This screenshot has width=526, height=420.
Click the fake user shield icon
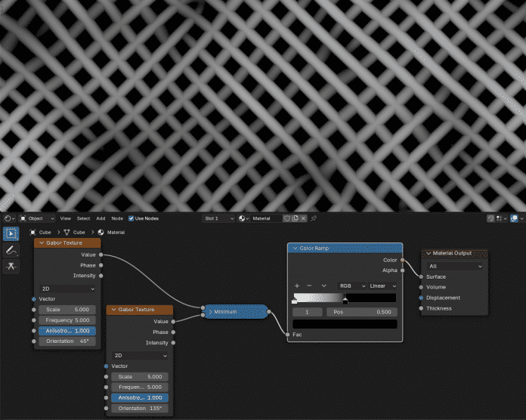coord(287,218)
